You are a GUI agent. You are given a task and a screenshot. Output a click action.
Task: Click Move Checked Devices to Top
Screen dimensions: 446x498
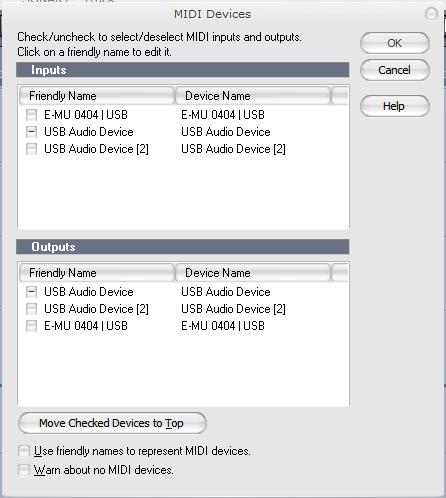tap(112, 423)
